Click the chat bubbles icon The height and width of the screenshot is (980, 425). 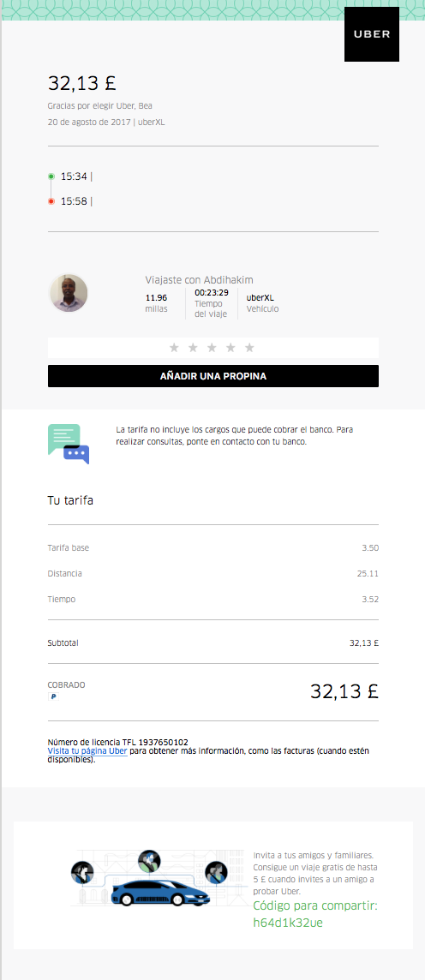(69, 444)
